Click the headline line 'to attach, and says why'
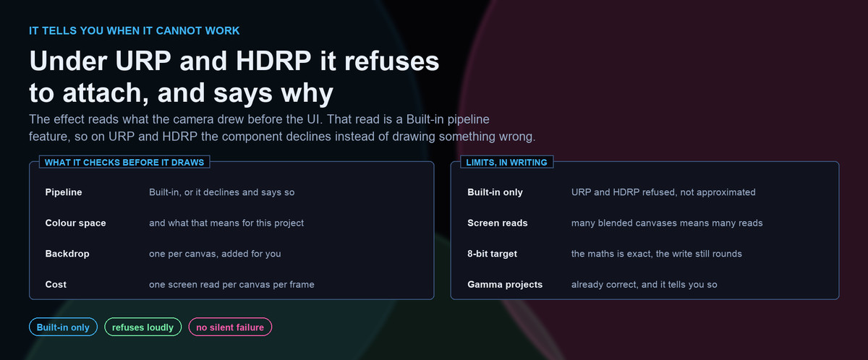Viewport: 868px width, 360px height. [182, 94]
